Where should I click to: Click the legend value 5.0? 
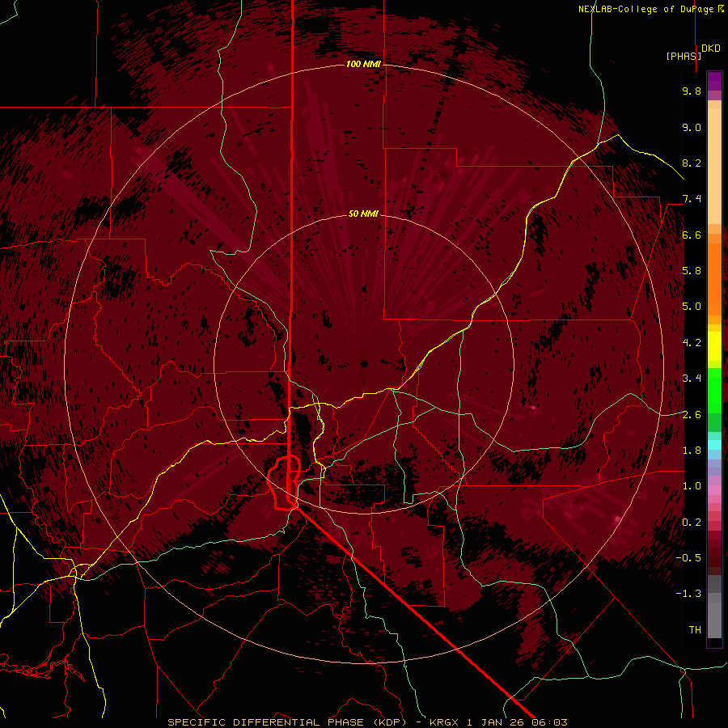point(692,307)
